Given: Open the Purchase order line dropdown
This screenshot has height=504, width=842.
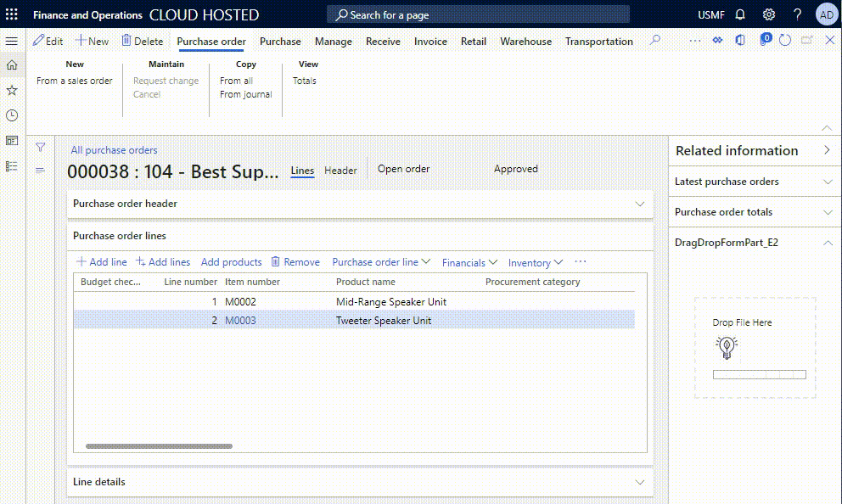Looking at the screenshot, I should (x=381, y=262).
